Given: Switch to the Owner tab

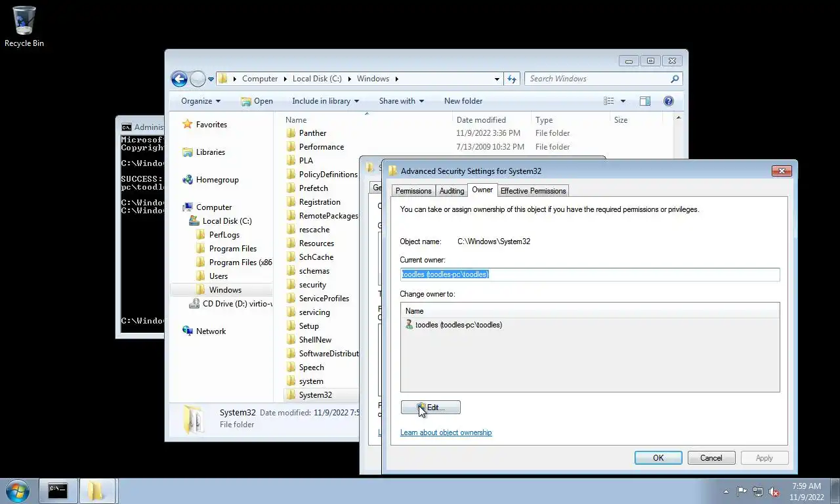Looking at the screenshot, I should coord(482,190).
